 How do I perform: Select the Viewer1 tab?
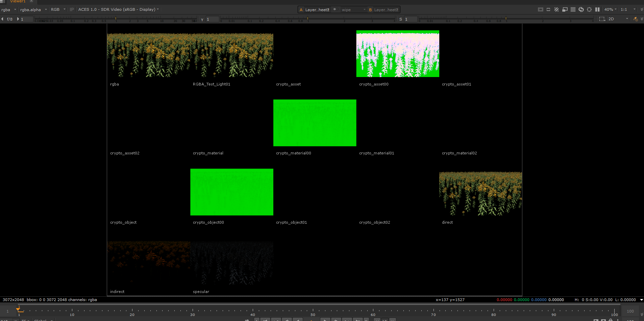(x=18, y=1)
